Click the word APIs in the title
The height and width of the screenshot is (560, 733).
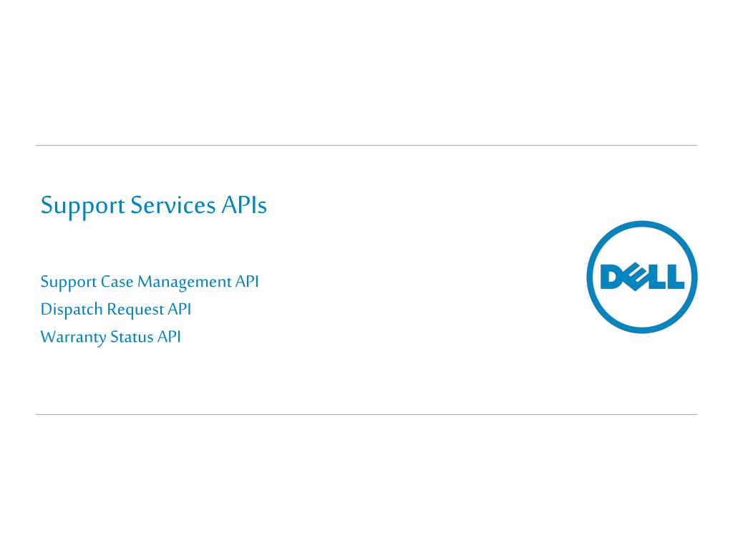pyautogui.click(x=243, y=205)
